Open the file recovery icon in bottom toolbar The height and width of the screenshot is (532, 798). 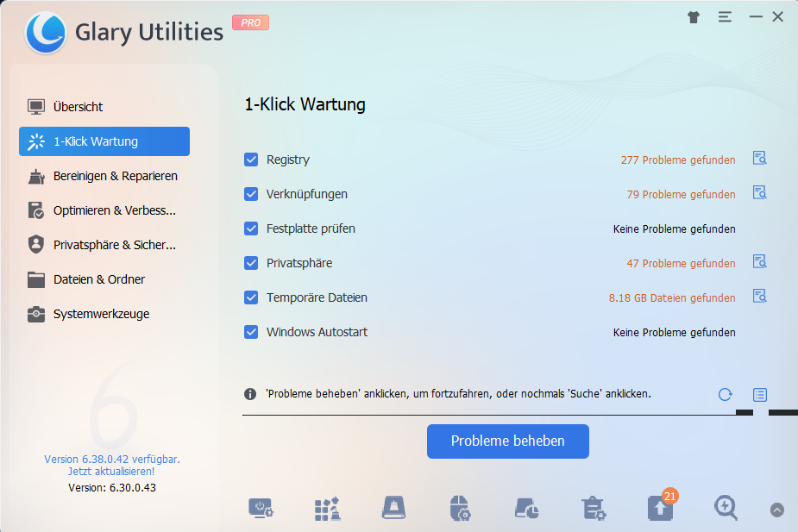click(526, 509)
